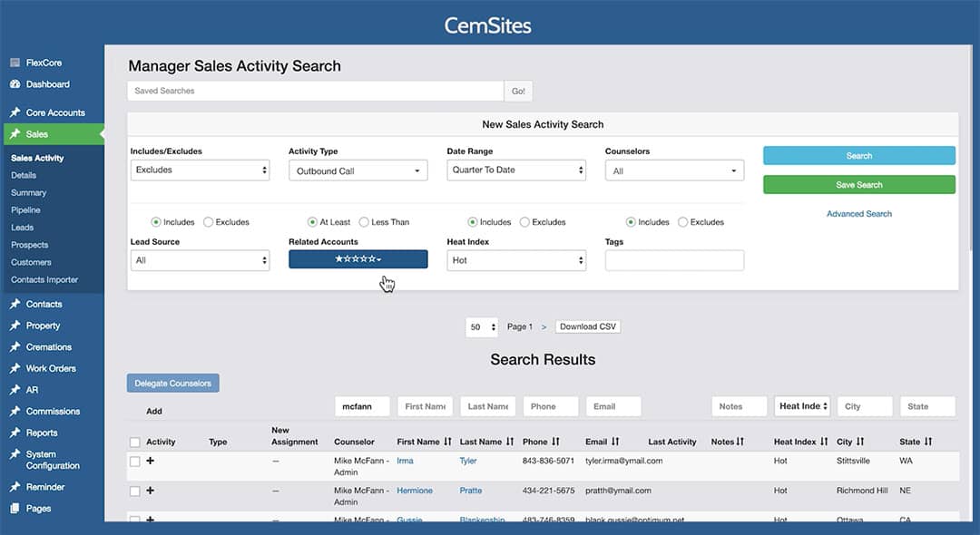Open Sales Activity in the submenu
The image size is (980, 535).
coord(37,158)
